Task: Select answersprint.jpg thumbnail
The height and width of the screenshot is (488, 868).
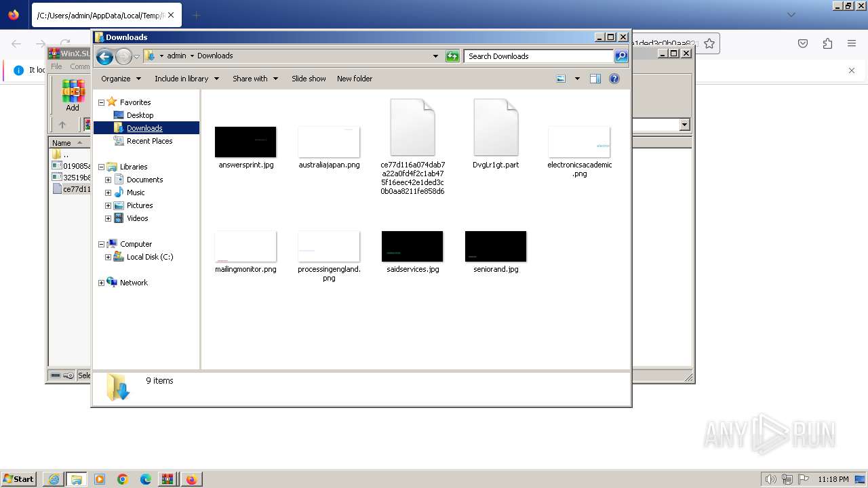Action: [245, 142]
